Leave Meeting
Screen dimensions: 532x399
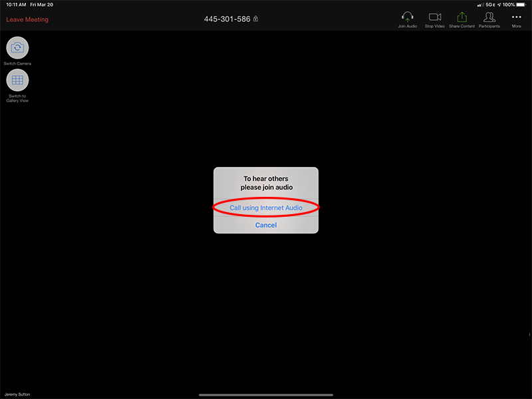(x=27, y=20)
